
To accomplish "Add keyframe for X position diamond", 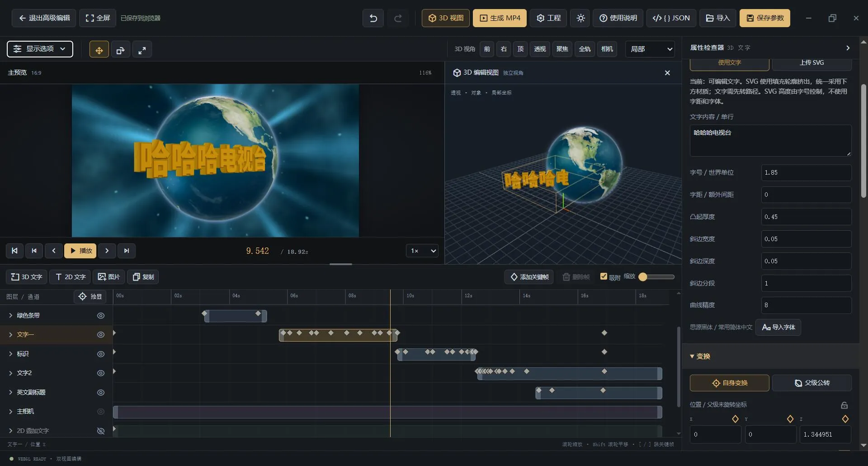I will click(735, 419).
